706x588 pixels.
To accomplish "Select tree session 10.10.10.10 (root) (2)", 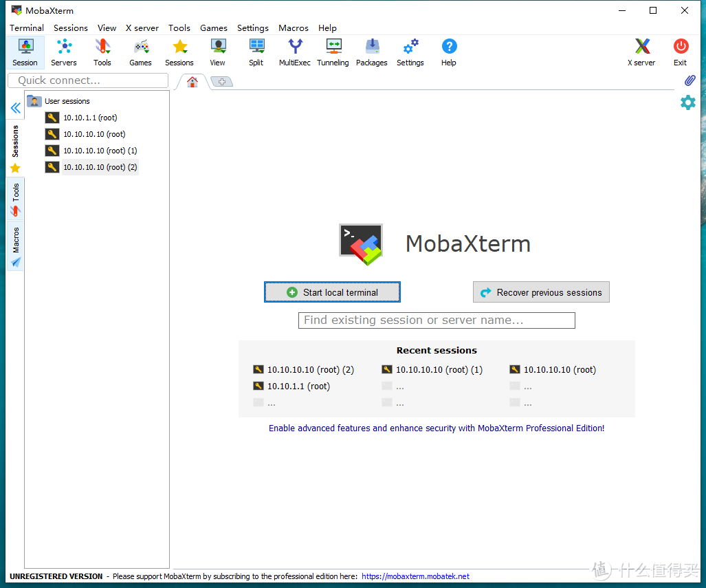I will point(91,167).
